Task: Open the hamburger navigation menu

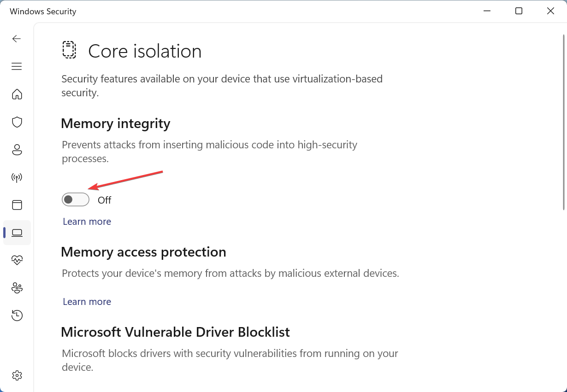Action: click(17, 66)
